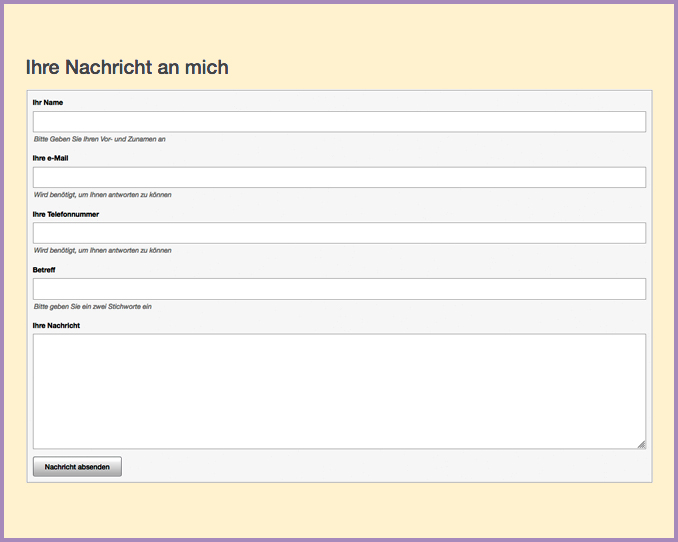Click the "Betreff" label
This screenshot has width=678, height=542.
pyautogui.click(x=44, y=270)
